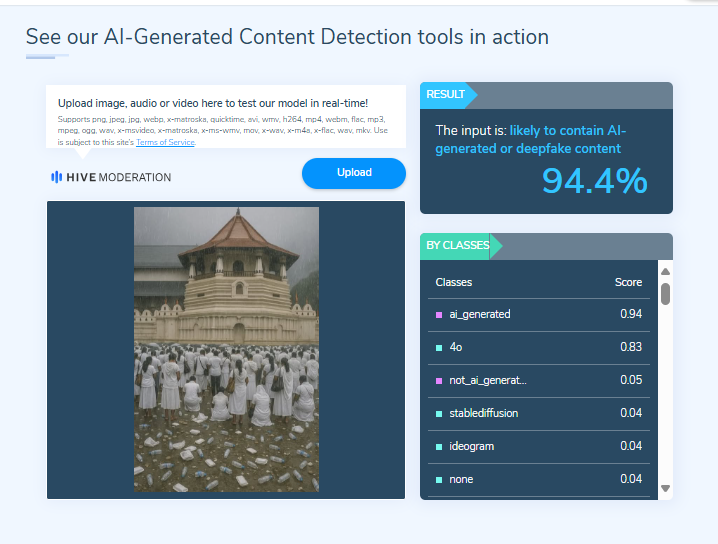
Task: Click the pink swatch beside not_ai_generat...
Action: pyautogui.click(x=439, y=381)
